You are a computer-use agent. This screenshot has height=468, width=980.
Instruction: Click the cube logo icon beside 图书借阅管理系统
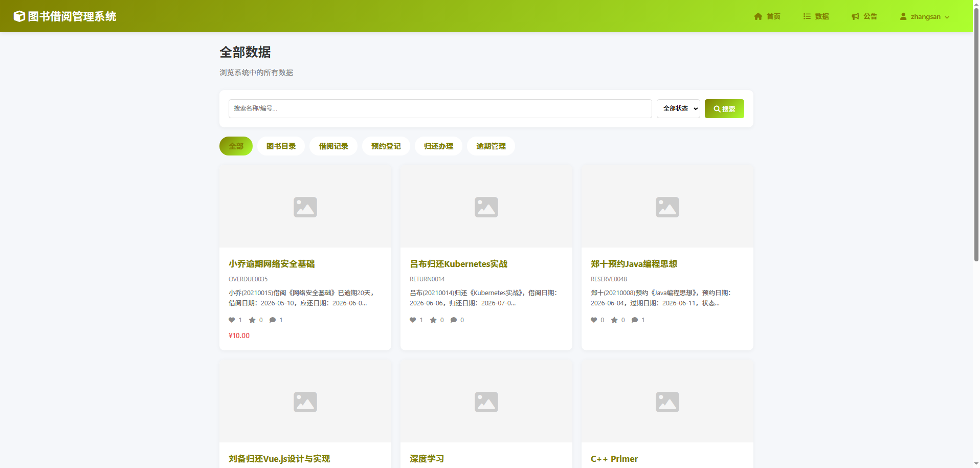(x=19, y=16)
